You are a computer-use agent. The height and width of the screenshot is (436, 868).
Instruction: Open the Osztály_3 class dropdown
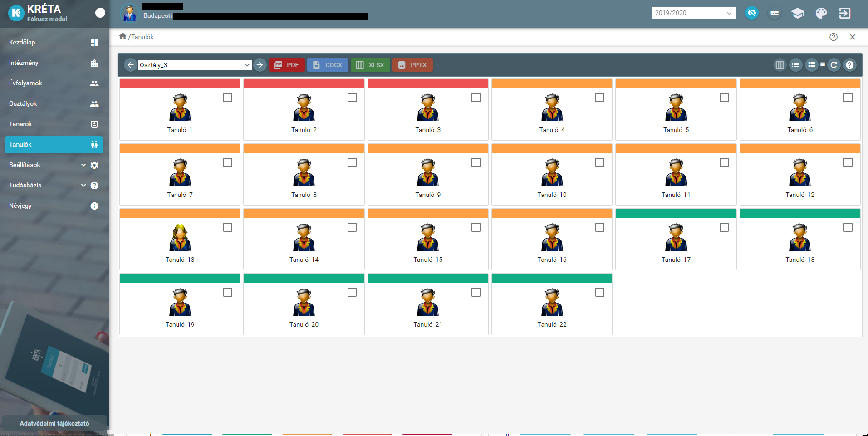195,65
